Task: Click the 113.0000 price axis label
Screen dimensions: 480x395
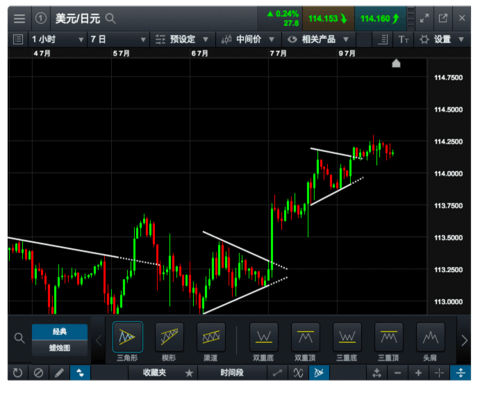Action: click(x=448, y=302)
